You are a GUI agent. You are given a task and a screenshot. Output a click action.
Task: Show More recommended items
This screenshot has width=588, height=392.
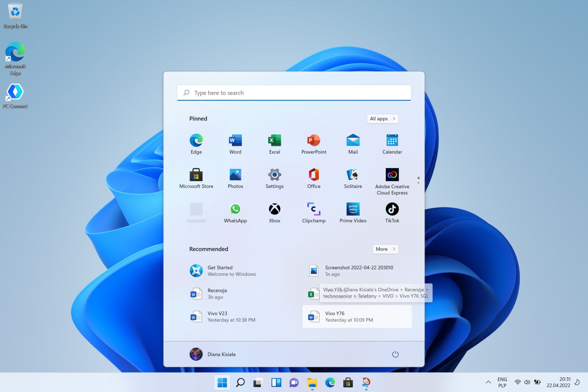click(x=385, y=249)
